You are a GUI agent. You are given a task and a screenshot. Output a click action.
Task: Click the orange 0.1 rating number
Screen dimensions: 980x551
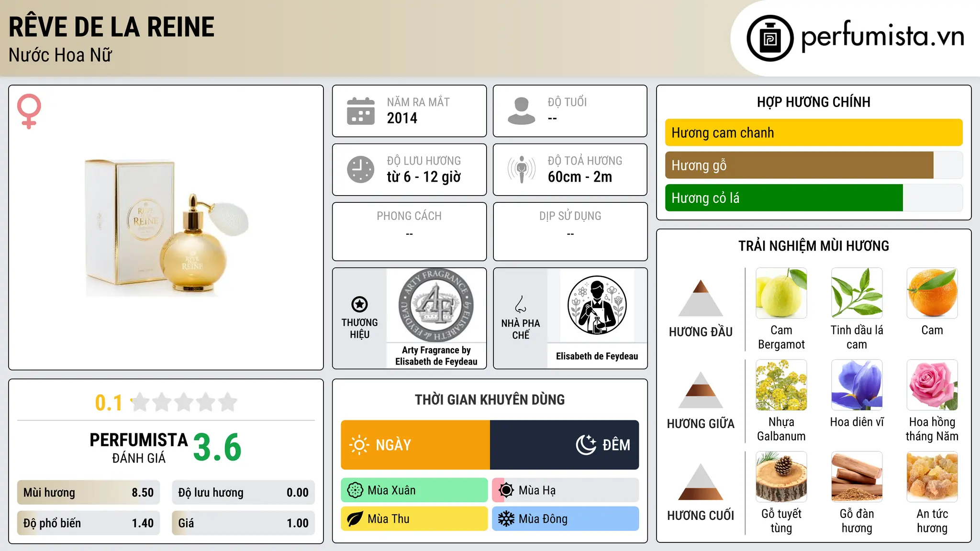pyautogui.click(x=109, y=403)
